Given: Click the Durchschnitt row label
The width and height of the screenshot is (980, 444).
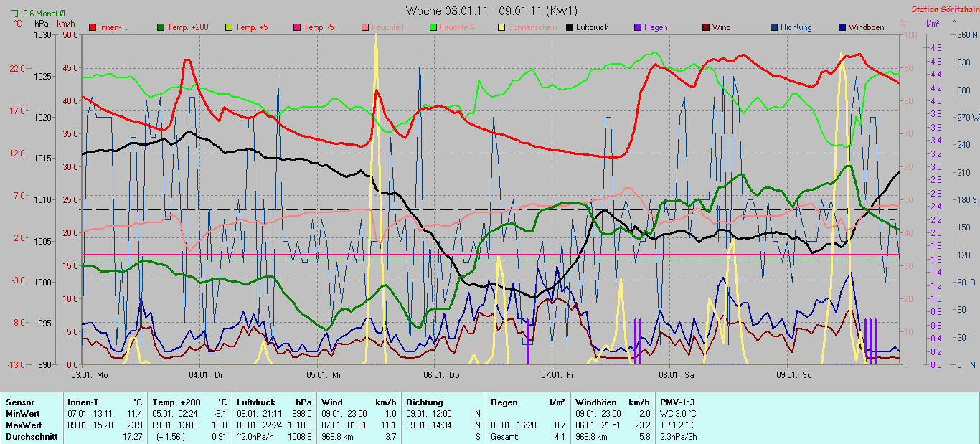Looking at the screenshot, I should coord(32,437).
